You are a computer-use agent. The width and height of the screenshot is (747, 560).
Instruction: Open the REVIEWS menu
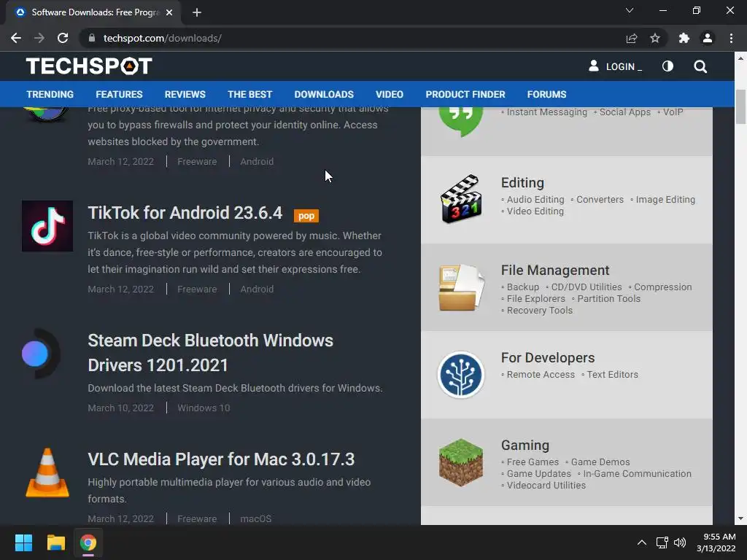click(185, 94)
